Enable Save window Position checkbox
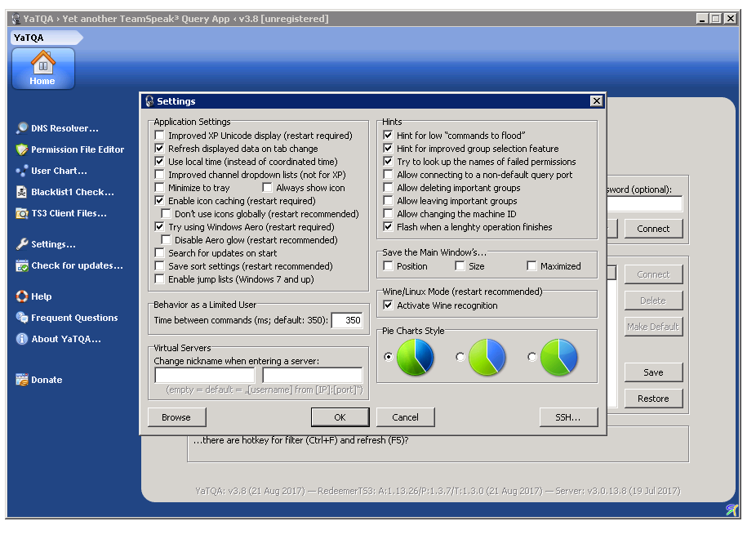This screenshot has width=756, height=539. (388, 265)
